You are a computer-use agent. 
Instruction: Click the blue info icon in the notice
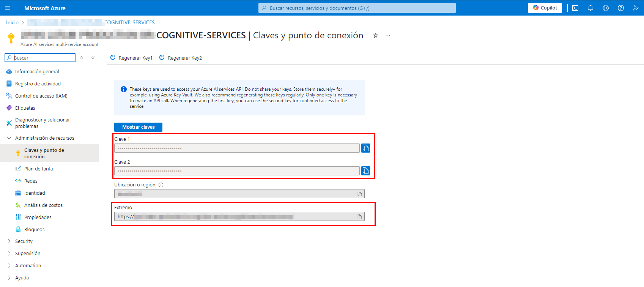[x=124, y=89]
